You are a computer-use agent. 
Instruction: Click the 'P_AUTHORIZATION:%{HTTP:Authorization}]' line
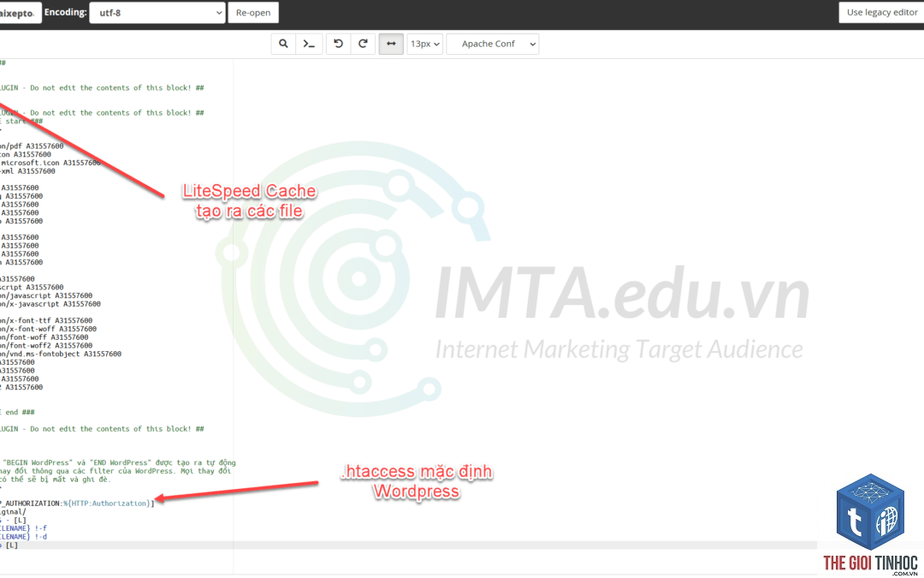coord(77,504)
